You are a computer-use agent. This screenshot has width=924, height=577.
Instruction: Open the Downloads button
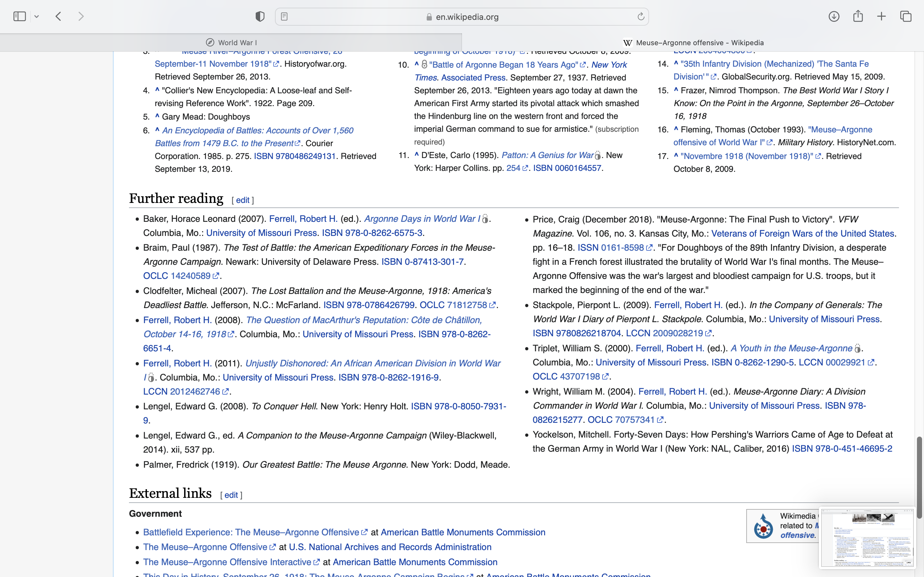click(x=834, y=16)
